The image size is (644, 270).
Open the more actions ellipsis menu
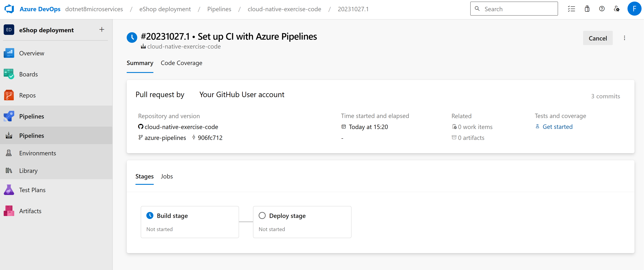point(625,38)
